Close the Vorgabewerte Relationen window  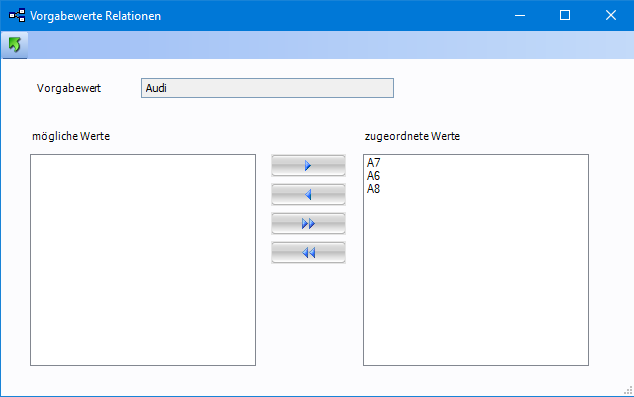coord(611,15)
